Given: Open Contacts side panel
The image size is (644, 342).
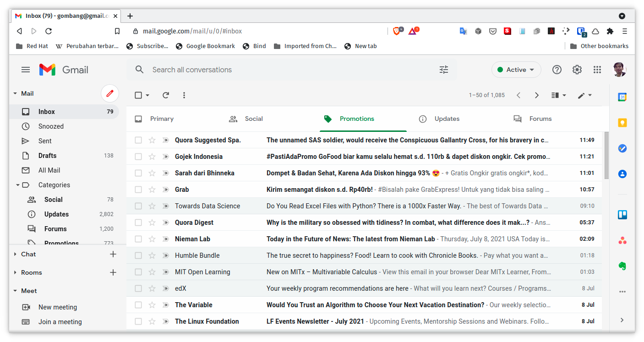Looking at the screenshot, I should click(x=622, y=174).
